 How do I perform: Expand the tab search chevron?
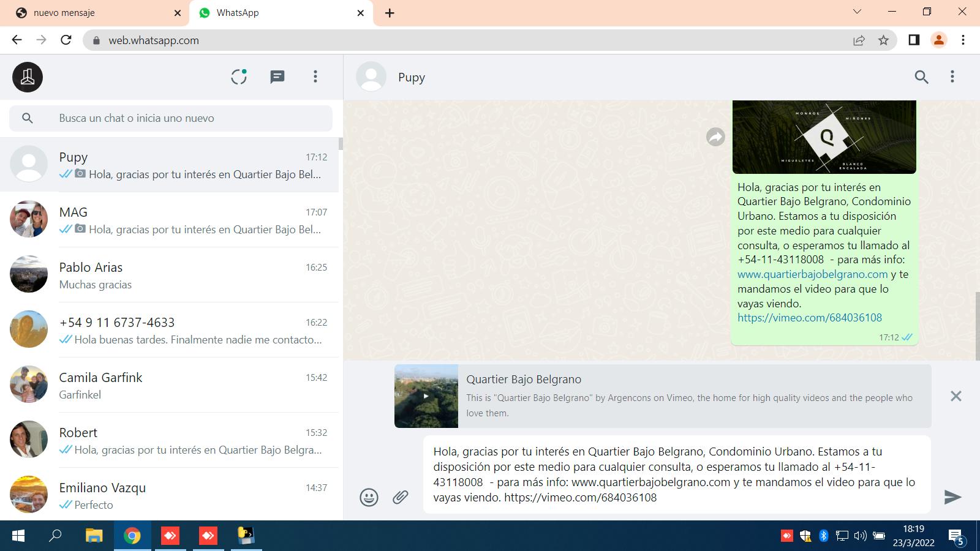point(857,12)
